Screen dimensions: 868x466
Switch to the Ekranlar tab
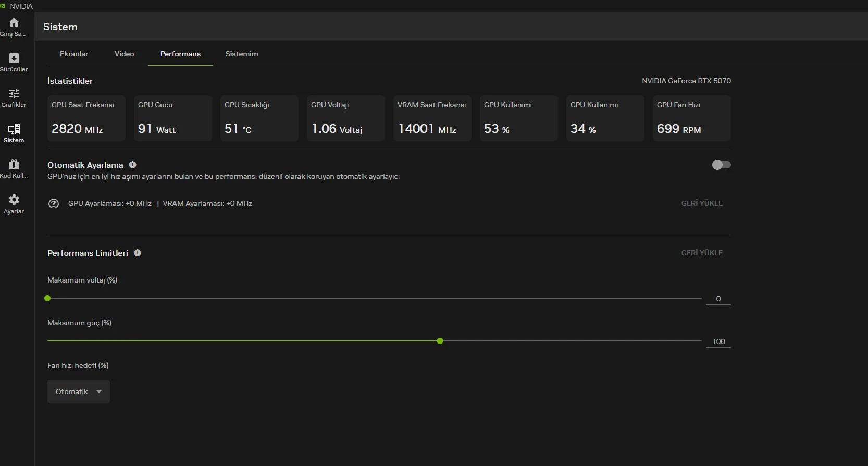[74, 54]
